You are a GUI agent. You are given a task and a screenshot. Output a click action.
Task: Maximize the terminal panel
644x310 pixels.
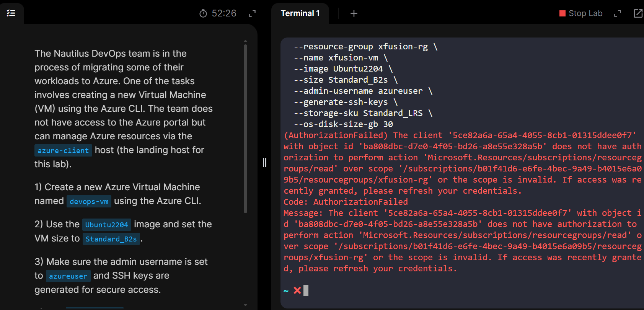(x=618, y=14)
